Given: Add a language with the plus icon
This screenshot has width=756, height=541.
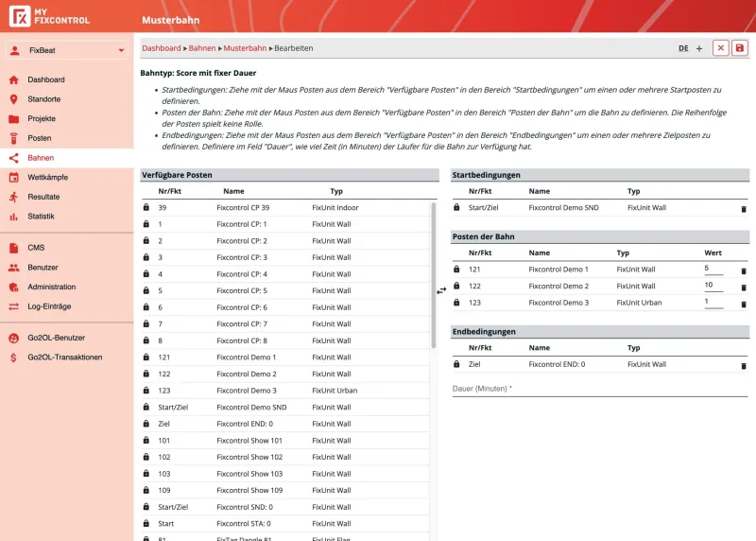Looking at the screenshot, I should tap(699, 48).
